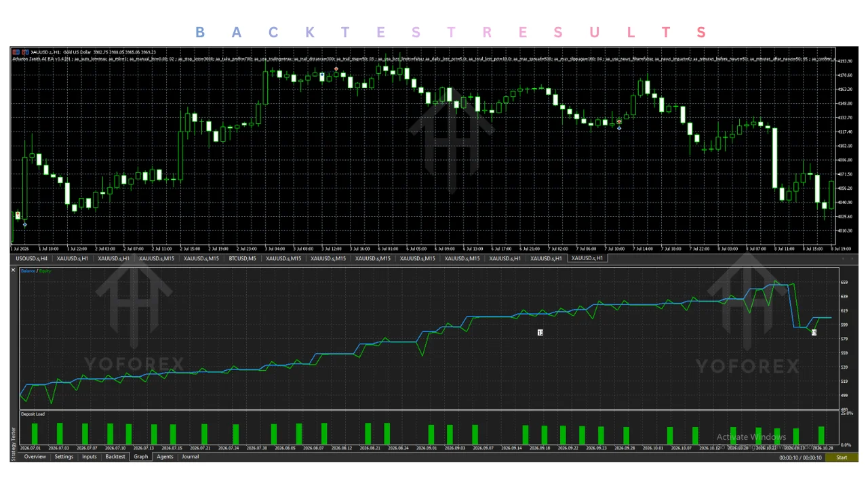View the Journal tab

point(191,457)
